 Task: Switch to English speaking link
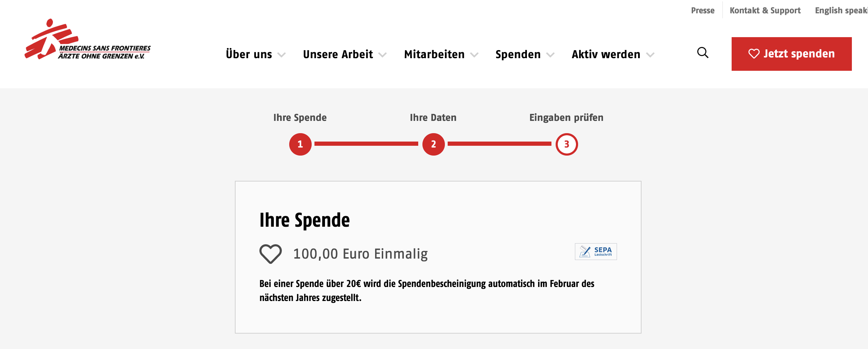[841, 11]
